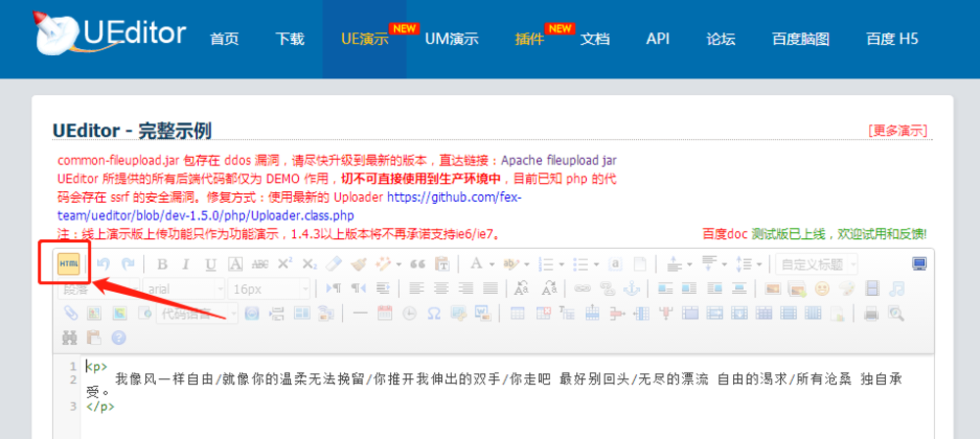This screenshot has height=439, width=980.
Task: Attach file with paperclip icon
Action: coord(70,314)
